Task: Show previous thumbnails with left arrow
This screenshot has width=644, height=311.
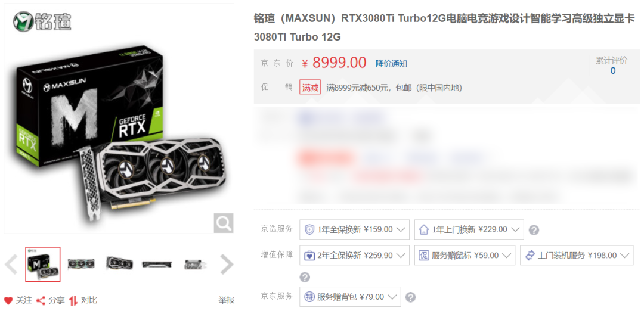Action: coord(11,265)
